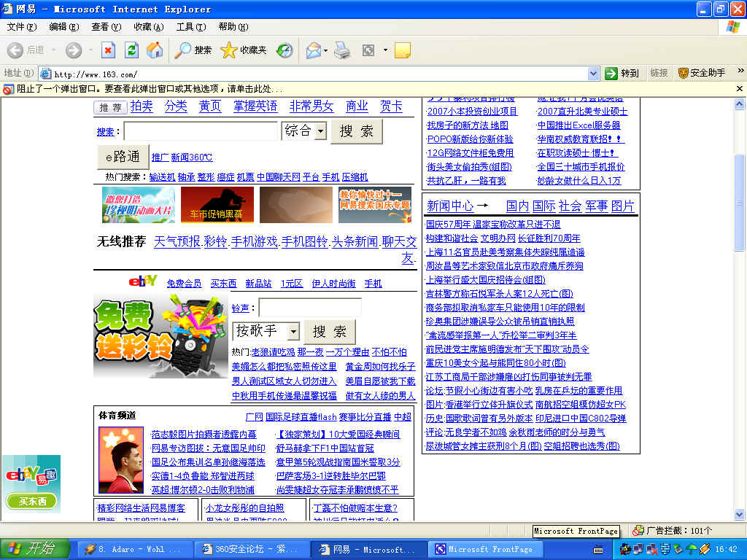
Task: Expand the Mail button dropdown arrow
Action: (326, 50)
